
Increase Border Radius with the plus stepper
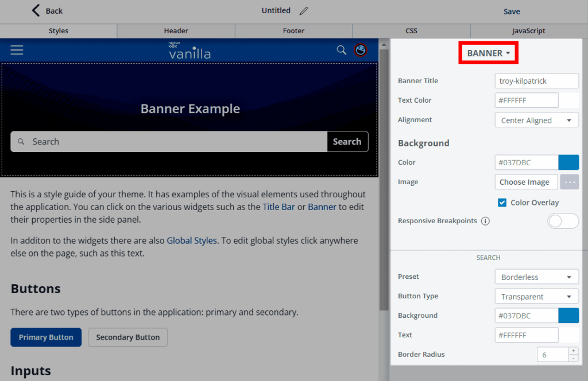[x=572, y=351]
